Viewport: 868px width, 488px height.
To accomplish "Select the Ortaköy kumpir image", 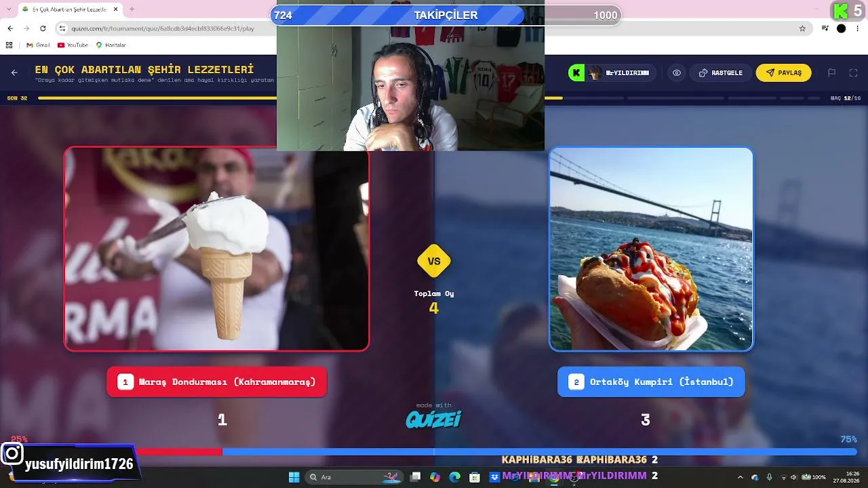I will tap(651, 249).
